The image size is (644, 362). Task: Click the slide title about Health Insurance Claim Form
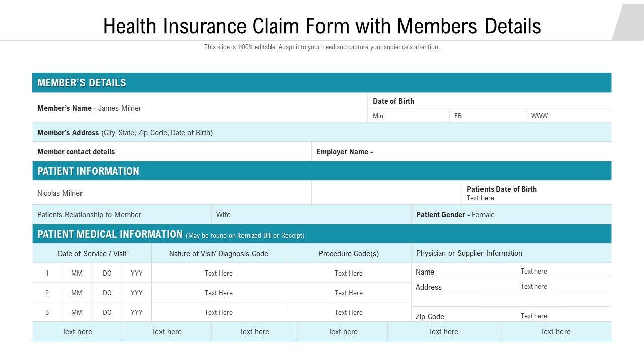click(x=322, y=26)
